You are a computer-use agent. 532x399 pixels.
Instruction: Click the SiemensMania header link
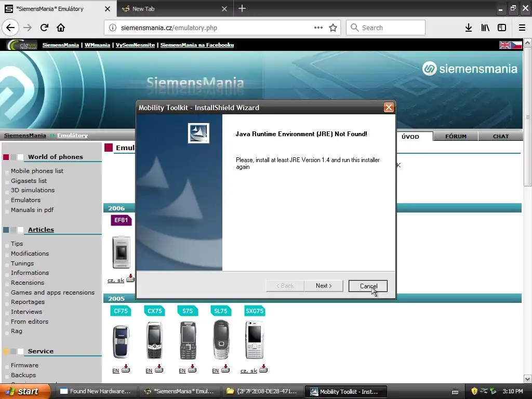60,45
